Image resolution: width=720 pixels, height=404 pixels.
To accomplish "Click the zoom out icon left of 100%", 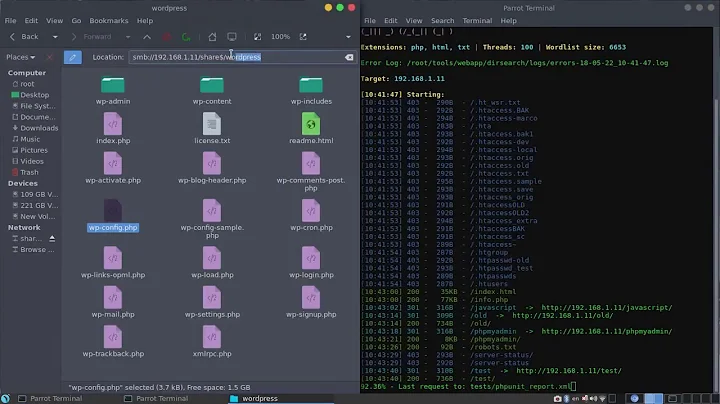I will coord(258,37).
